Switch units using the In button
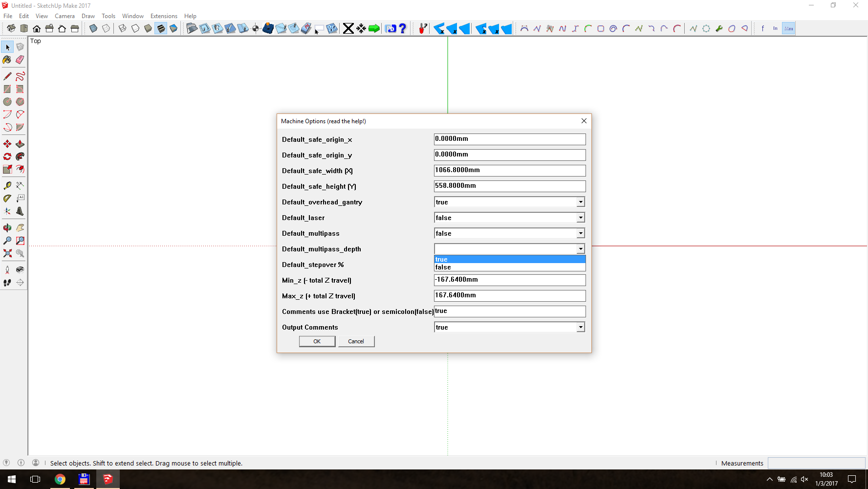 click(775, 28)
